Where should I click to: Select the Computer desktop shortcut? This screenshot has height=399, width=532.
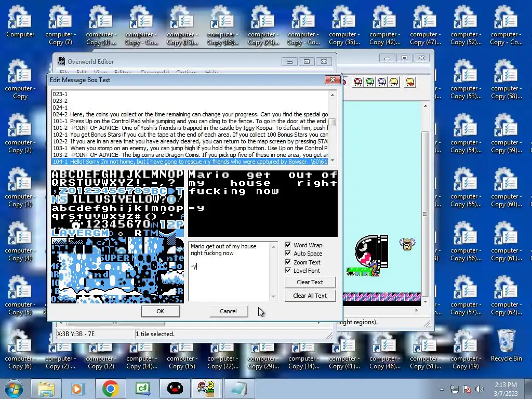point(20,21)
